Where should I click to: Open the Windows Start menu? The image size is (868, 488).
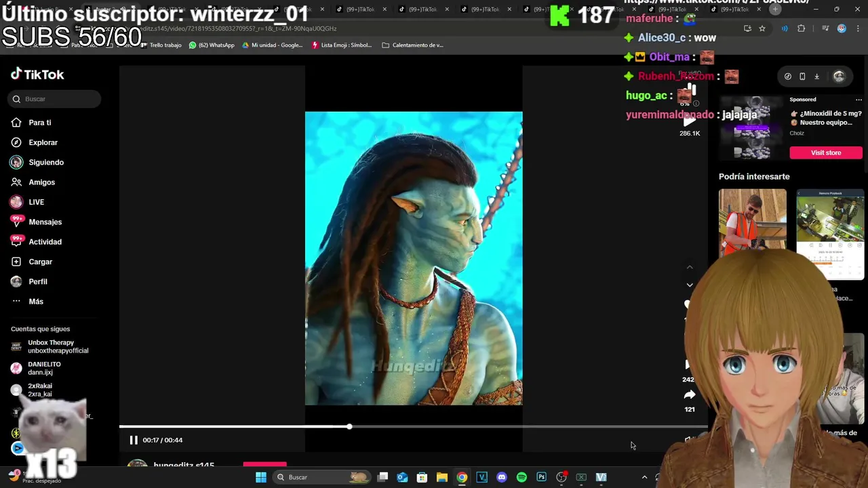click(x=260, y=477)
